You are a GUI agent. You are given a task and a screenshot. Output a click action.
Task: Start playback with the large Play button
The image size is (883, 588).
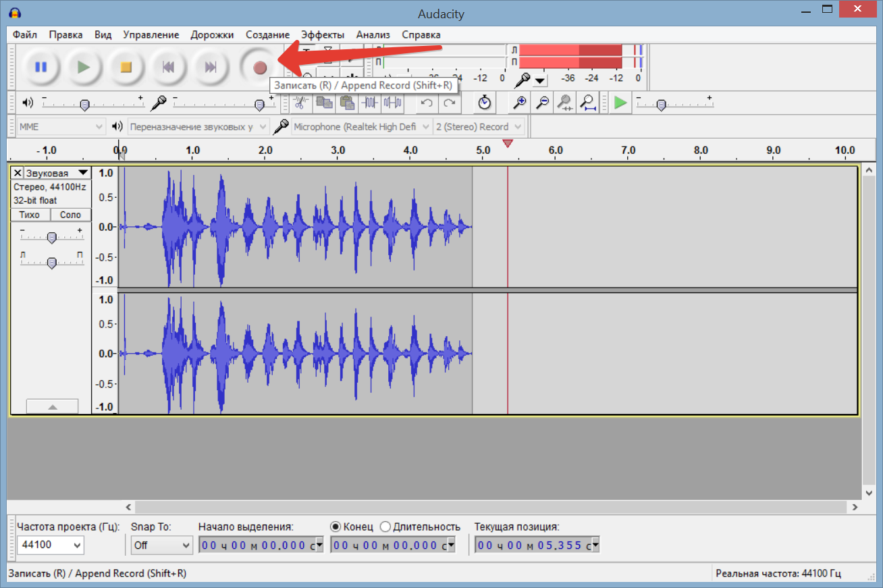83,67
